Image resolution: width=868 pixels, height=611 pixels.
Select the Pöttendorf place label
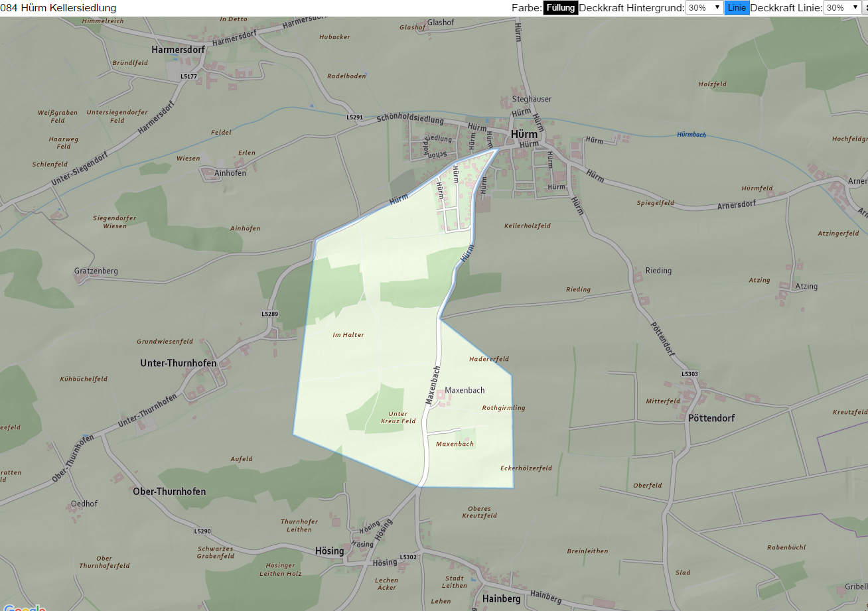coord(711,419)
